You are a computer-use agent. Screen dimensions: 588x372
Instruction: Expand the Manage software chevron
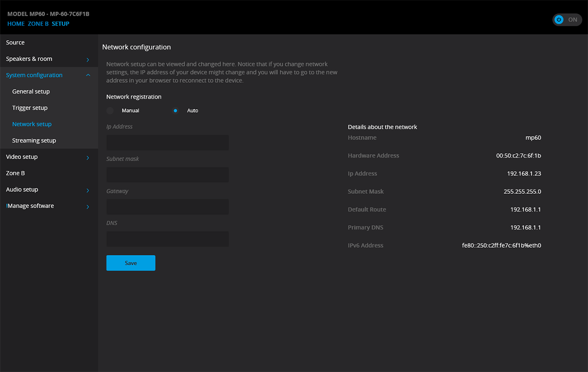[x=88, y=206]
